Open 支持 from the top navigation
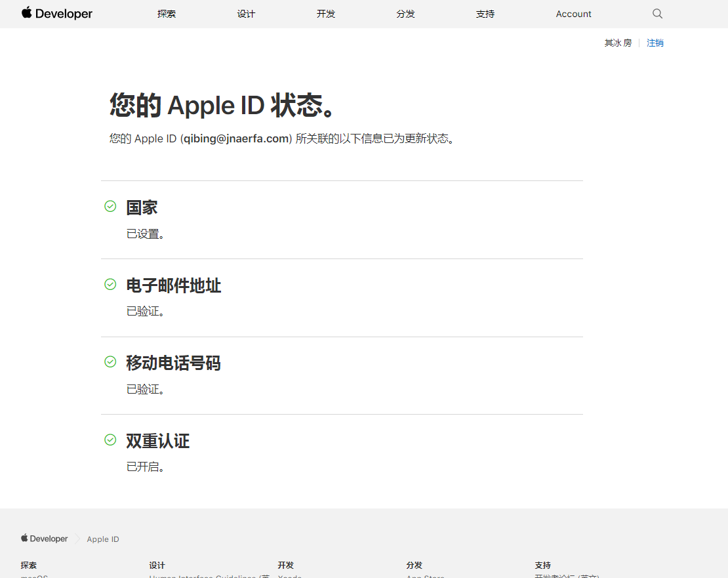This screenshot has height=578, width=728. 485,14
